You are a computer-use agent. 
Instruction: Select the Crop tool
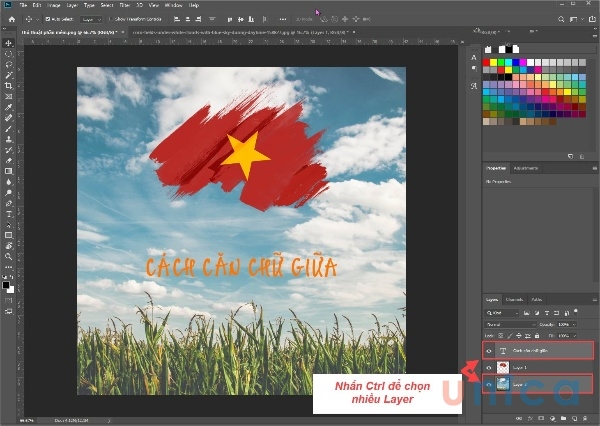8,86
